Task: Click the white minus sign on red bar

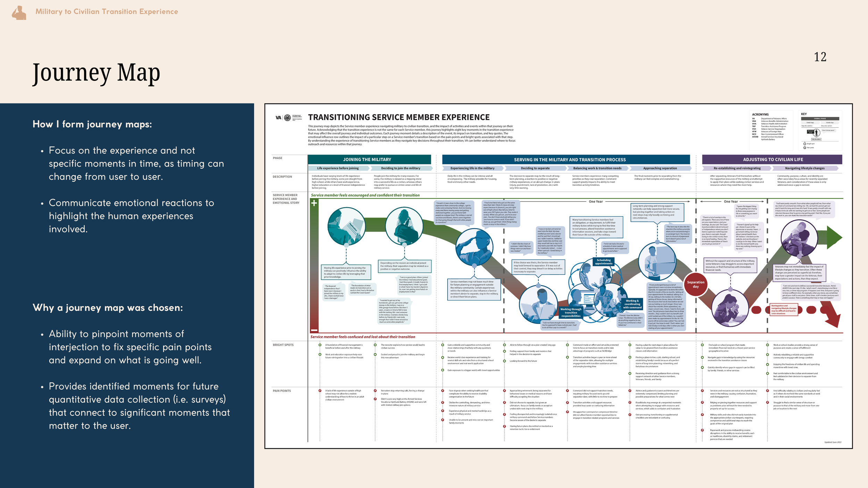Action: [x=314, y=330]
